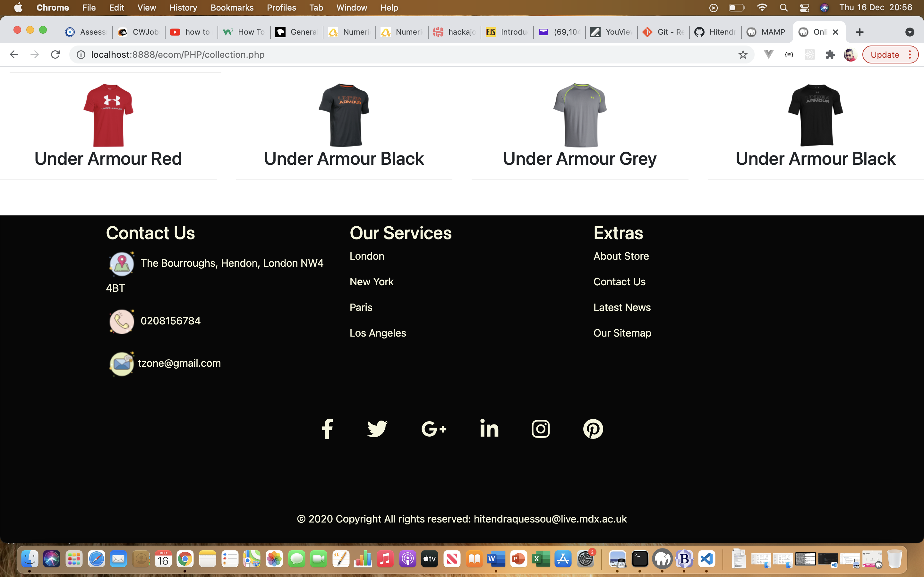This screenshot has height=577, width=924.
Task: Click the bookmark star in the address bar
Action: pos(742,54)
